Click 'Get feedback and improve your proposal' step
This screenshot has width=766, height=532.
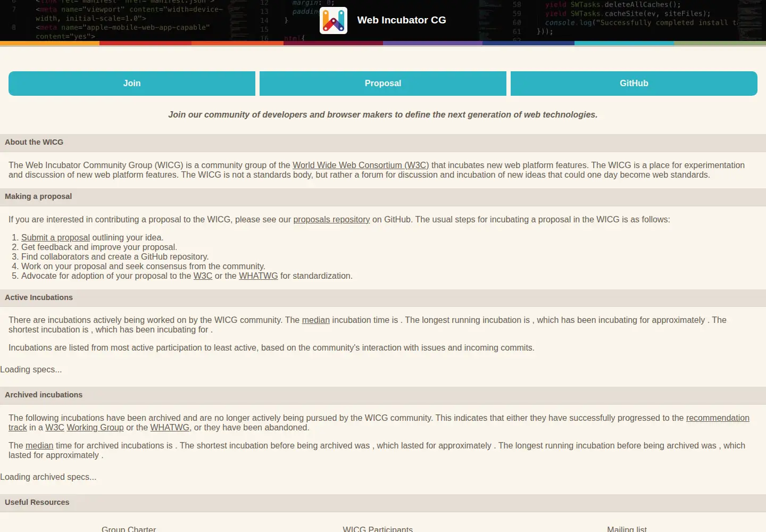click(x=99, y=247)
